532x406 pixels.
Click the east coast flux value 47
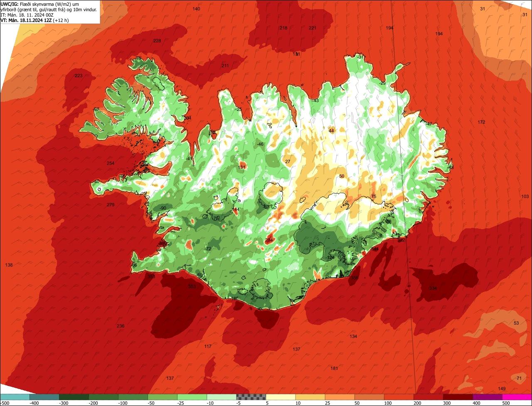(429, 124)
